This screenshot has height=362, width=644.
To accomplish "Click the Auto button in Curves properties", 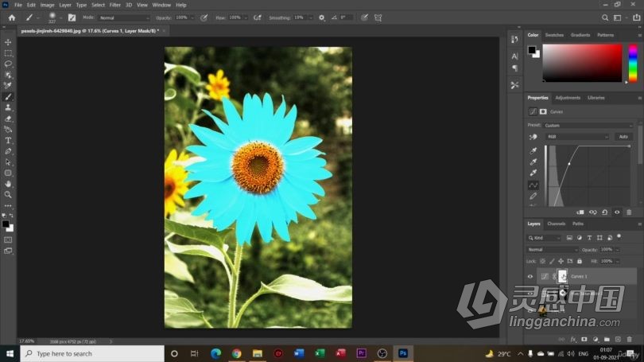I will tap(623, 137).
